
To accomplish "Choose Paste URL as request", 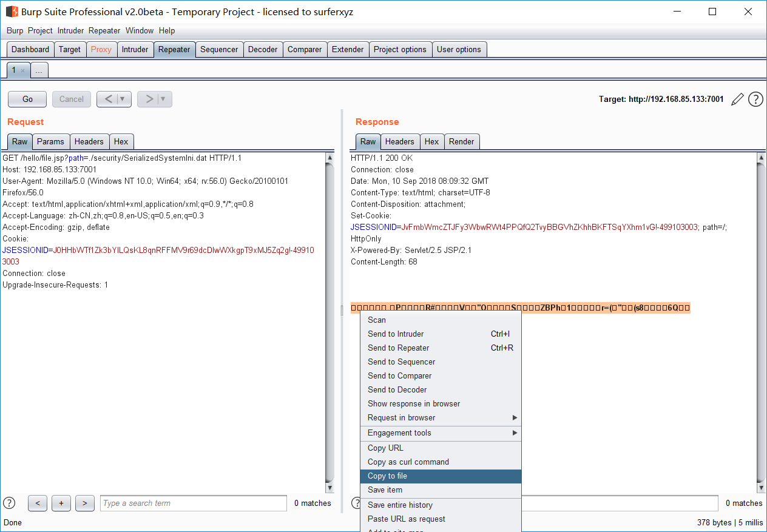I will point(441,519).
